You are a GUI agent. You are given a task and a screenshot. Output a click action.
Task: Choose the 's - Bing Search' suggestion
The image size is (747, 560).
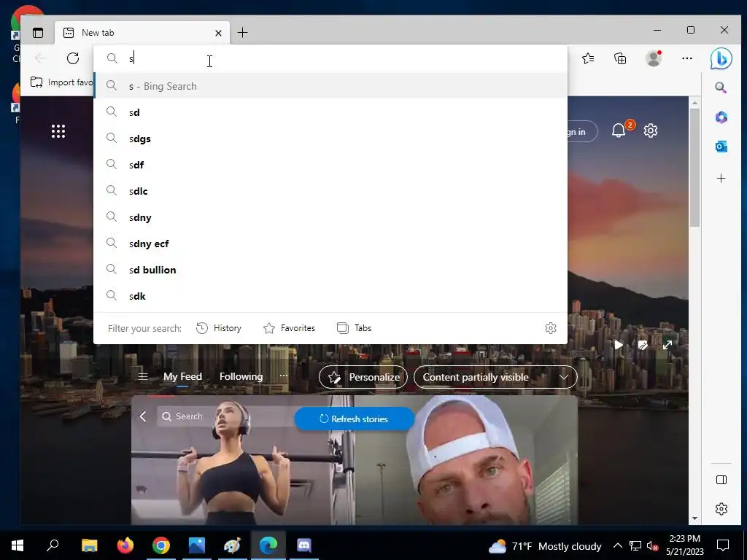click(x=330, y=86)
